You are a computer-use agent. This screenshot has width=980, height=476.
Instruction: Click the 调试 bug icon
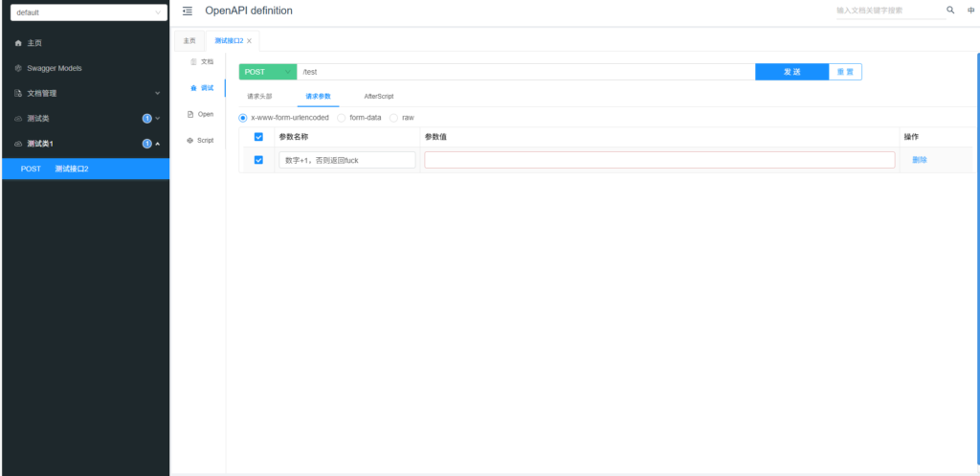coord(193,87)
